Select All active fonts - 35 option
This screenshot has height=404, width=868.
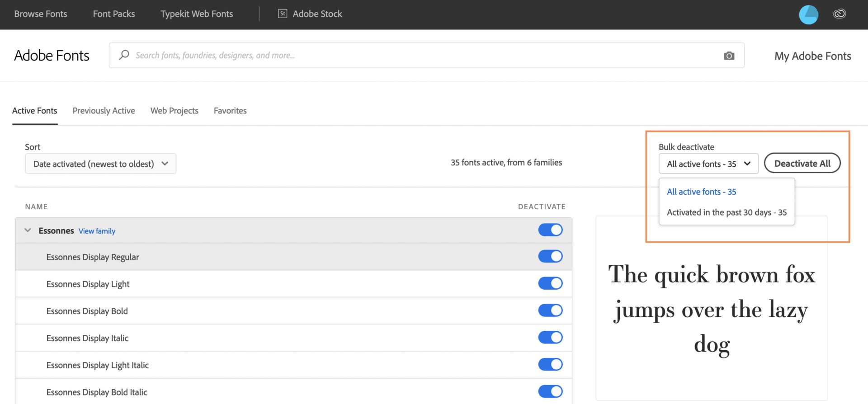point(702,192)
